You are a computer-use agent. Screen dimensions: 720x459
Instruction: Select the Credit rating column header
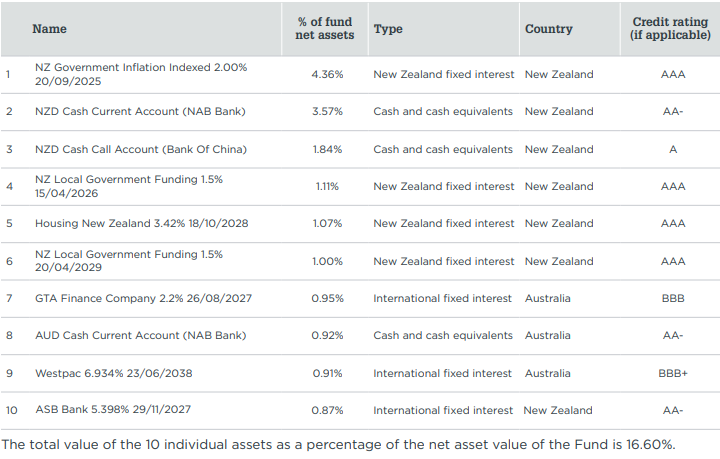click(672, 29)
